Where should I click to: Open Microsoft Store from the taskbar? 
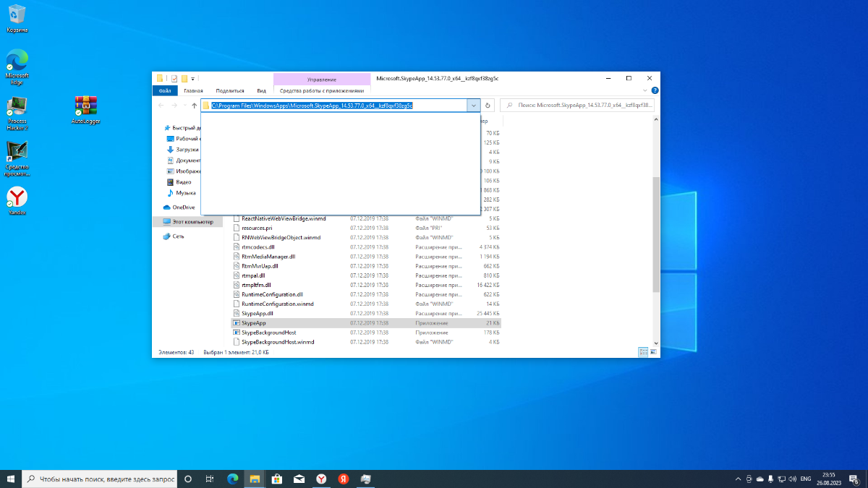[x=276, y=479]
